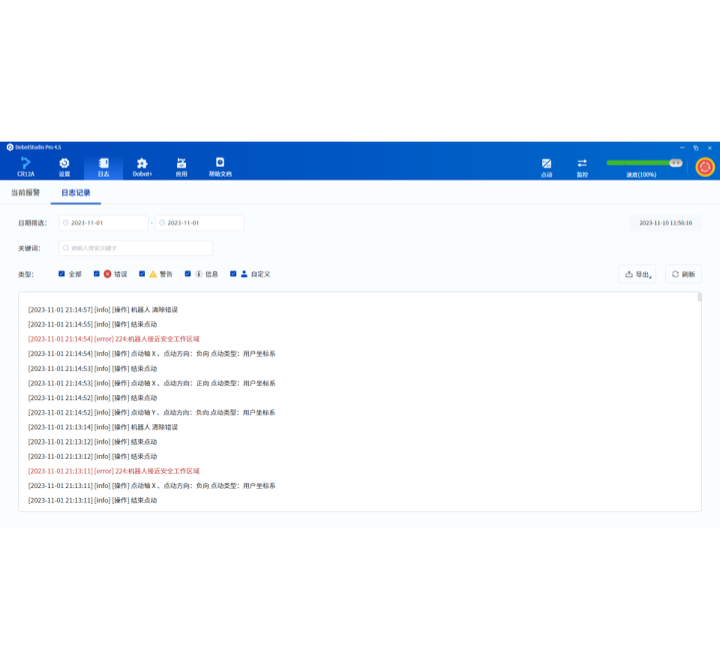Click the 点动 jog icon
The width and height of the screenshot is (720, 670).
pyautogui.click(x=546, y=166)
